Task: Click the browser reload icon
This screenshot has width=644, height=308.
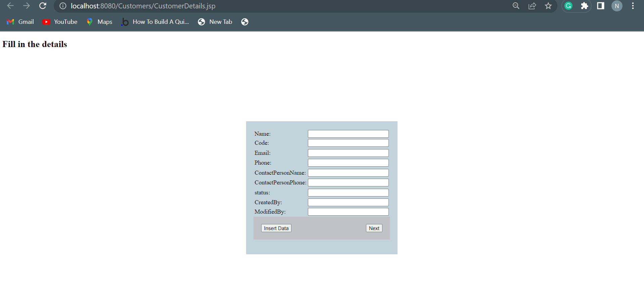Action: [x=43, y=6]
